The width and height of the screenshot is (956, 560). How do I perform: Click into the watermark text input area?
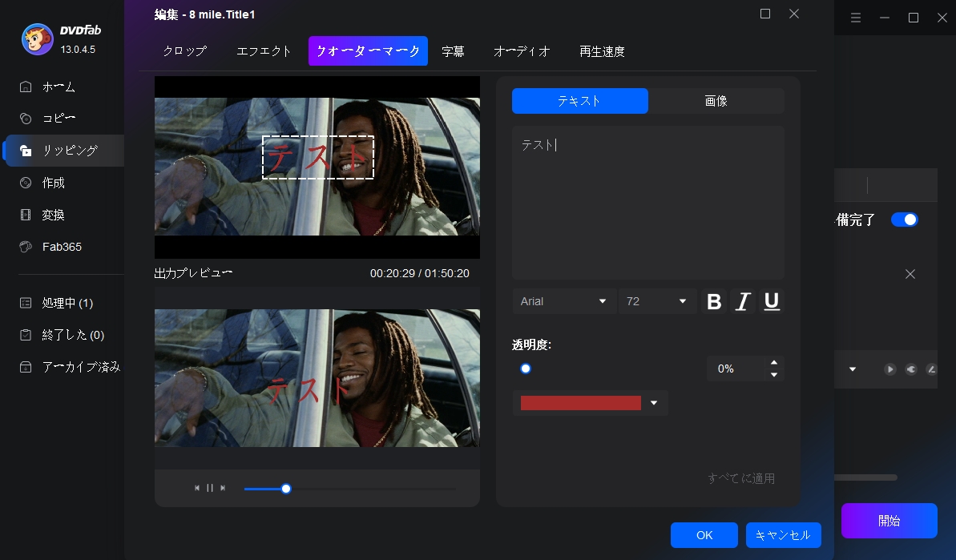[648, 203]
